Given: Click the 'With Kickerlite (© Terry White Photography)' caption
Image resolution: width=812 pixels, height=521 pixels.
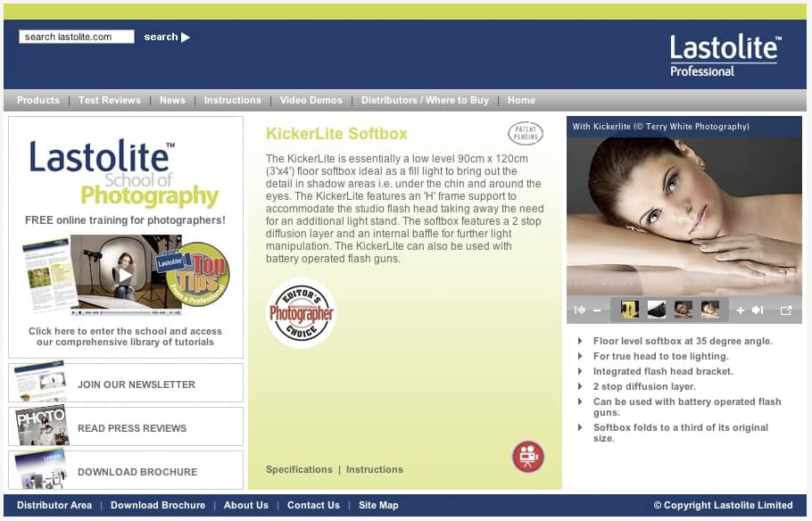Looking at the screenshot, I should [x=661, y=127].
